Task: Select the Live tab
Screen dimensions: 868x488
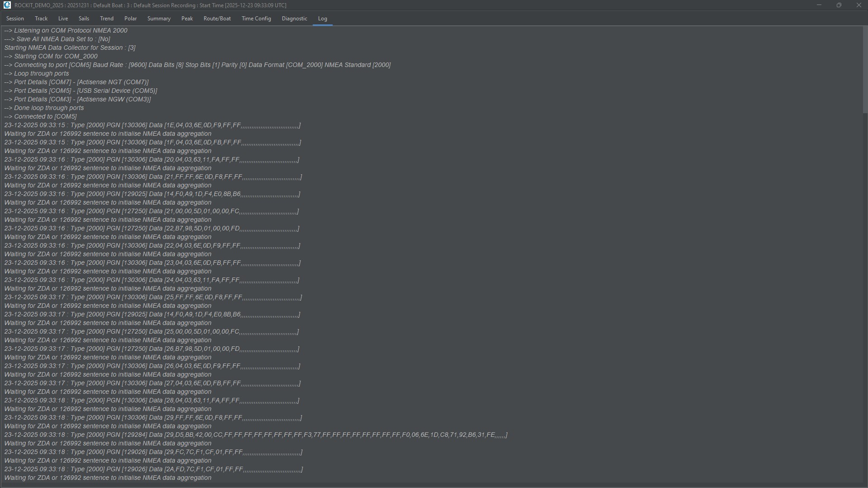Action: click(x=63, y=19)
